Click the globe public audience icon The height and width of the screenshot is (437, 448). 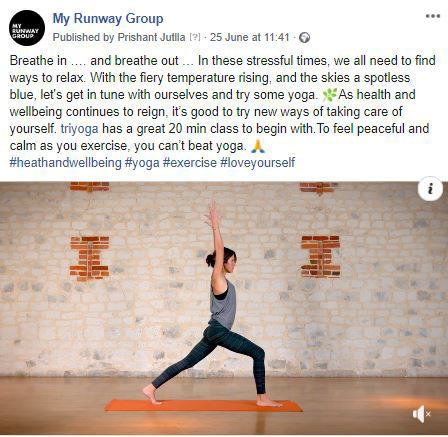tap(304, 38)
